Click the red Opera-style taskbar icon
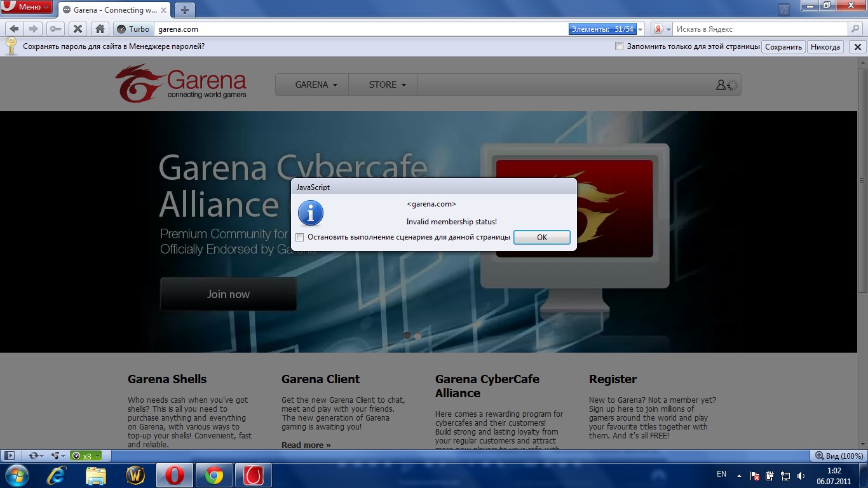 (x=254, y=475)
